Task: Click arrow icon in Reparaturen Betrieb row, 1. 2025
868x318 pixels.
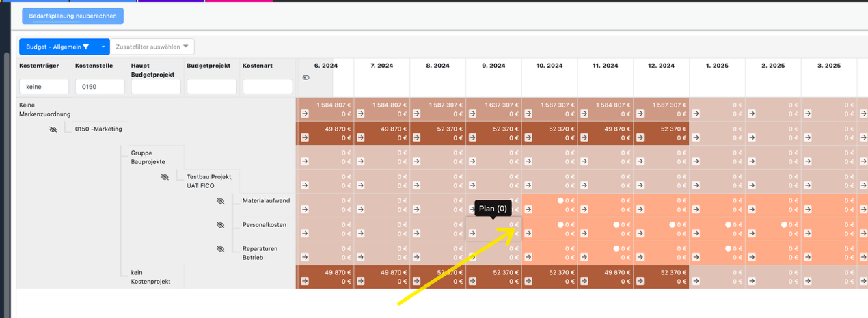Action: click(696, 258)
